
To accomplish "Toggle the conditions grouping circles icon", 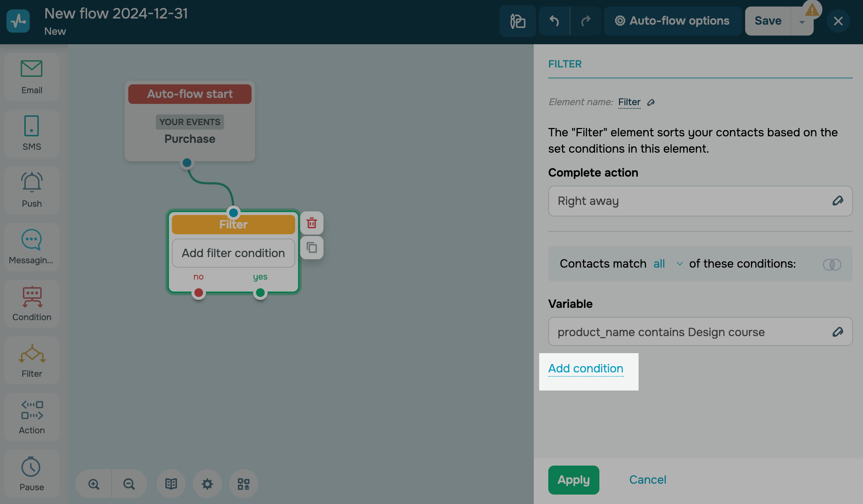I will 832,264.
